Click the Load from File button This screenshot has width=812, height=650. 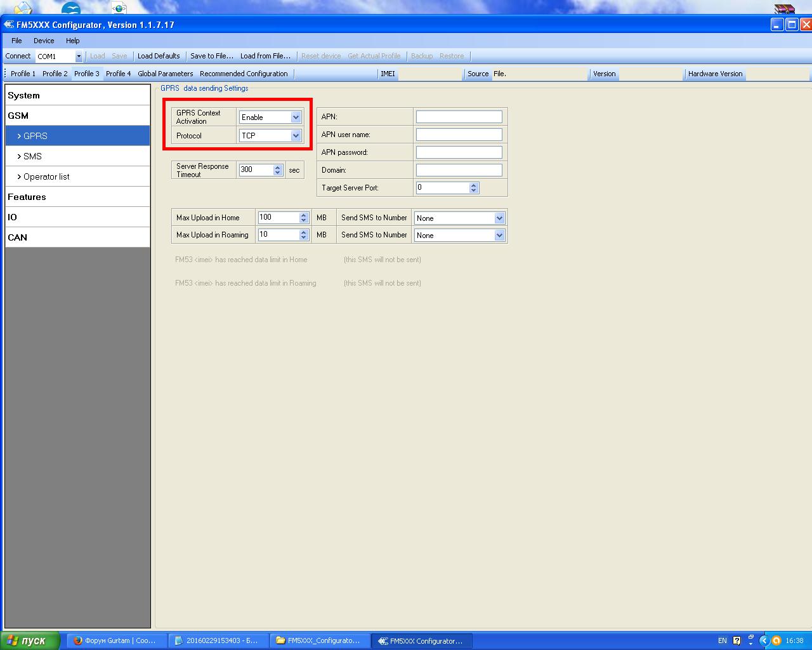[265, 56]
